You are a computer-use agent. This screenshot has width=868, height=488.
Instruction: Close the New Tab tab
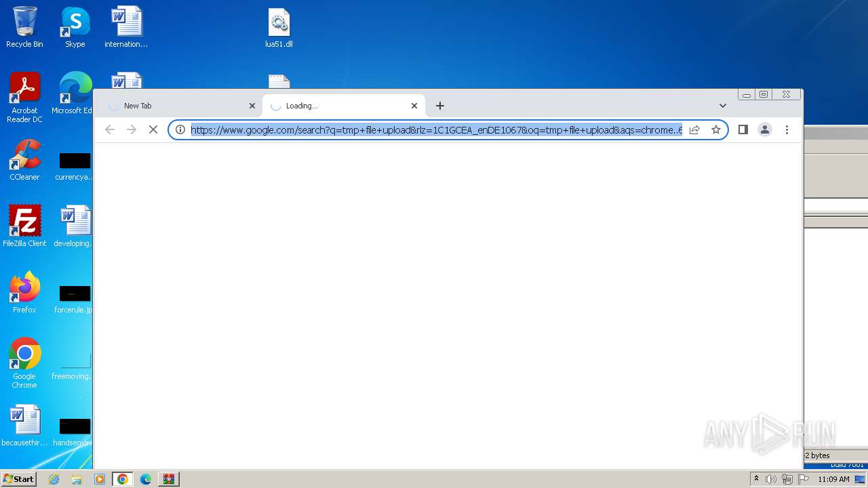coord(252,106)
